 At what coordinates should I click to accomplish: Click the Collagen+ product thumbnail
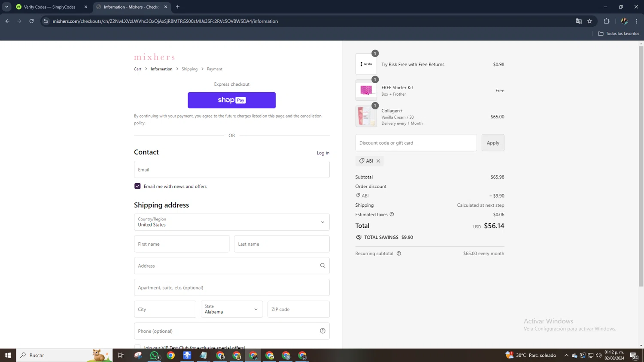[366, 117]
